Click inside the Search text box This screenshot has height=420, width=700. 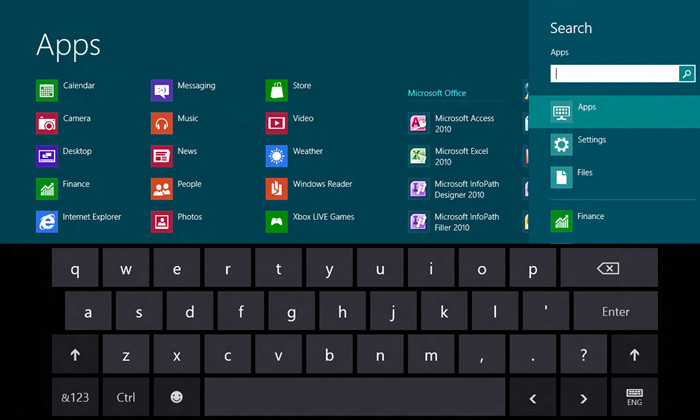(615, 74)
